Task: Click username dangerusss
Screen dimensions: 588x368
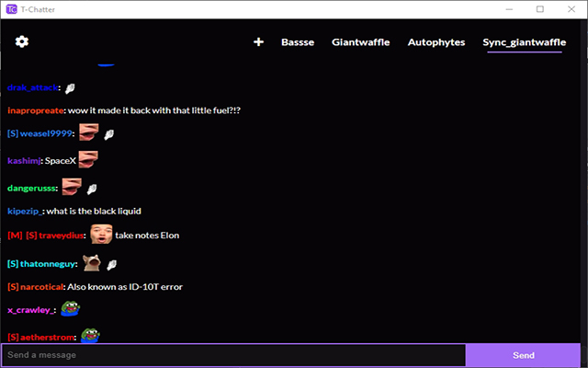Action: [x=31, y=188]
